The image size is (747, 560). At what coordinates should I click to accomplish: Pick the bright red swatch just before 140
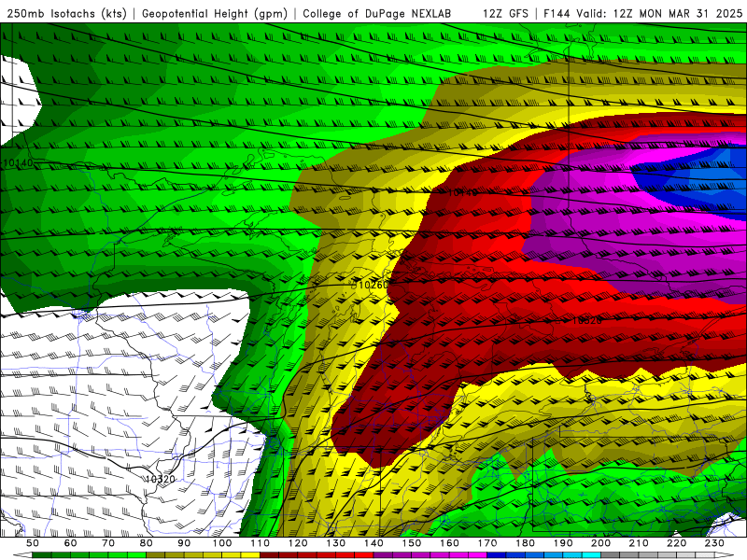tap(364, 555)
